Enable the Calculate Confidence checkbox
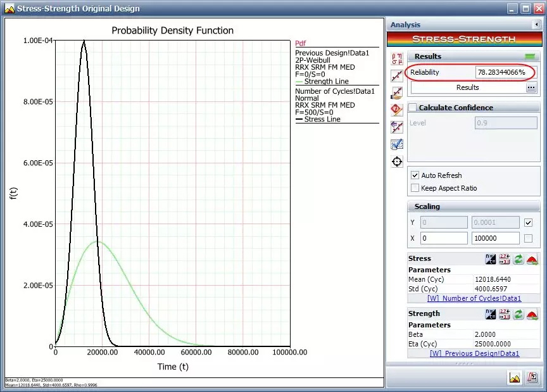 click(x=413, y=108)
